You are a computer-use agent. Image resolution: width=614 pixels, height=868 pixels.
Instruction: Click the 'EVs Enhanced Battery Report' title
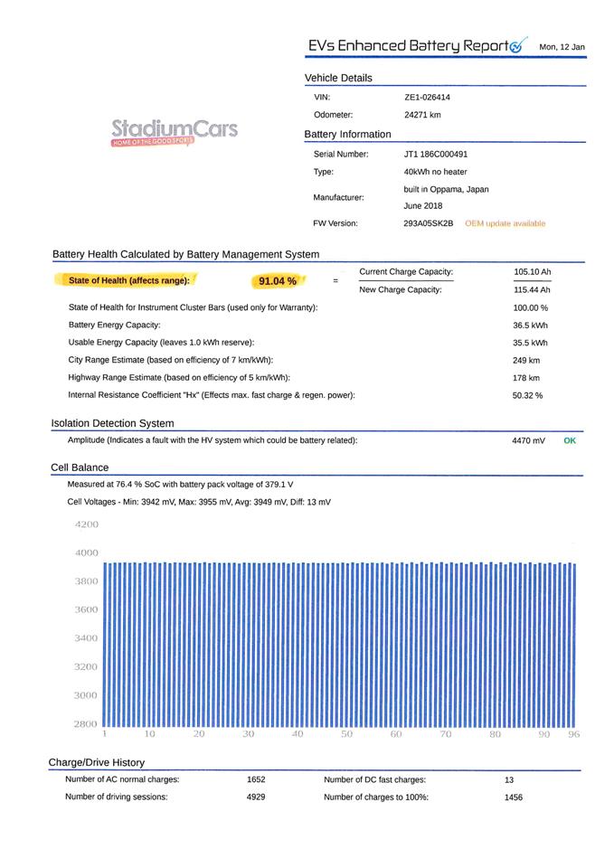click(x=407, y=45)
